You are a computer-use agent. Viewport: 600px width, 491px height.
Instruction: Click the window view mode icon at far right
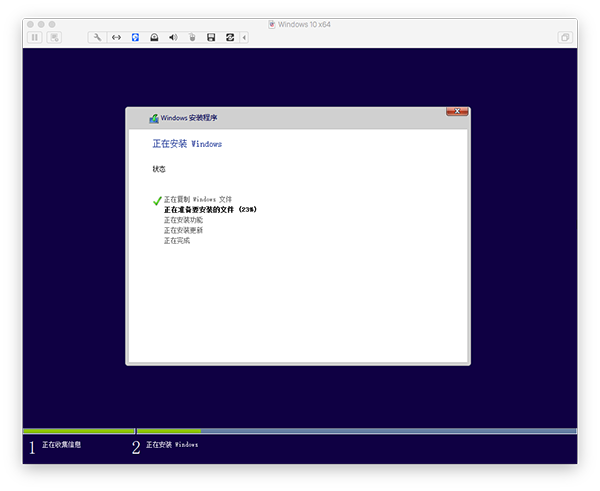pyautogui.click(x=565, y=37)
